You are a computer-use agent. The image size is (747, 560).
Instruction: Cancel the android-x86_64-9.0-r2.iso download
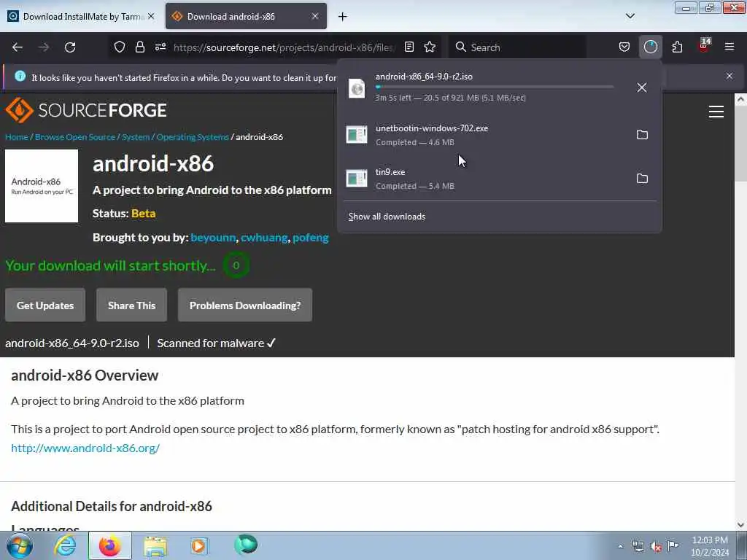tap(642, 87)
